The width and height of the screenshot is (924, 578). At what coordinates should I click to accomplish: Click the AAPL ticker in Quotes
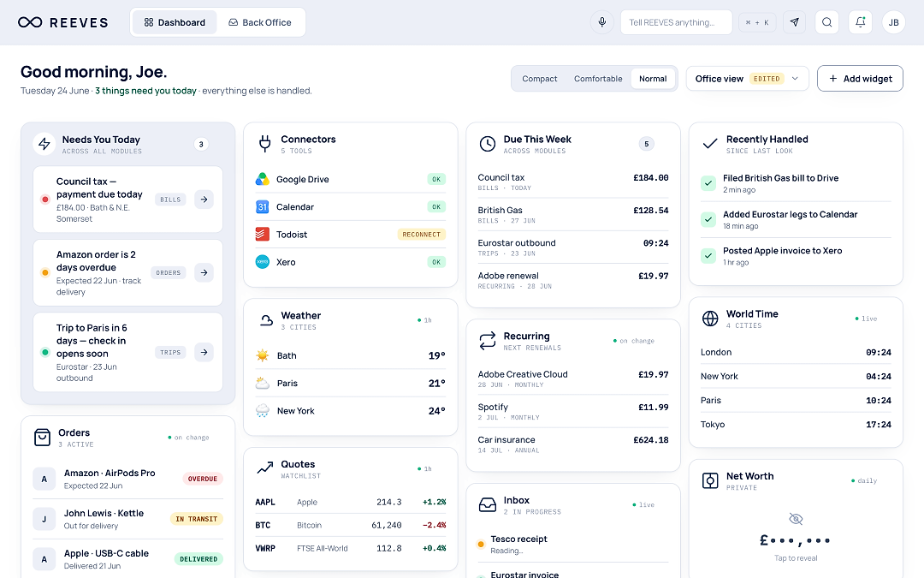265,502
